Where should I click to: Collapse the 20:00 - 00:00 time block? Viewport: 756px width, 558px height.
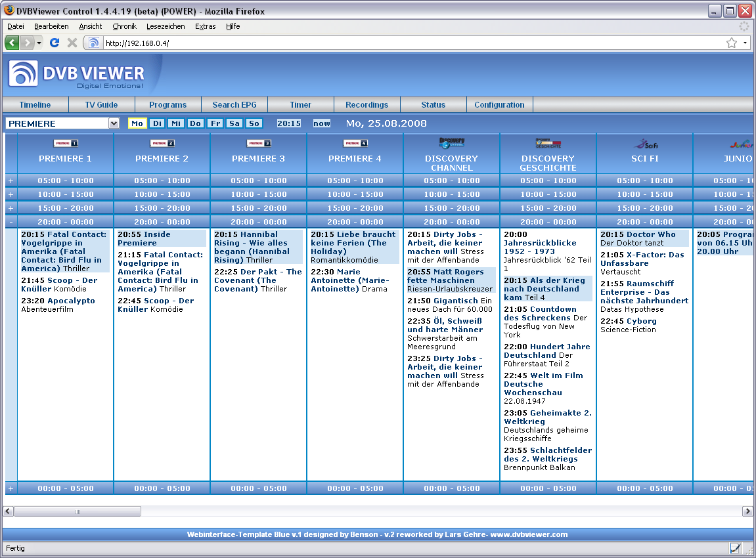pyautogui.click(x=11, y=222)
